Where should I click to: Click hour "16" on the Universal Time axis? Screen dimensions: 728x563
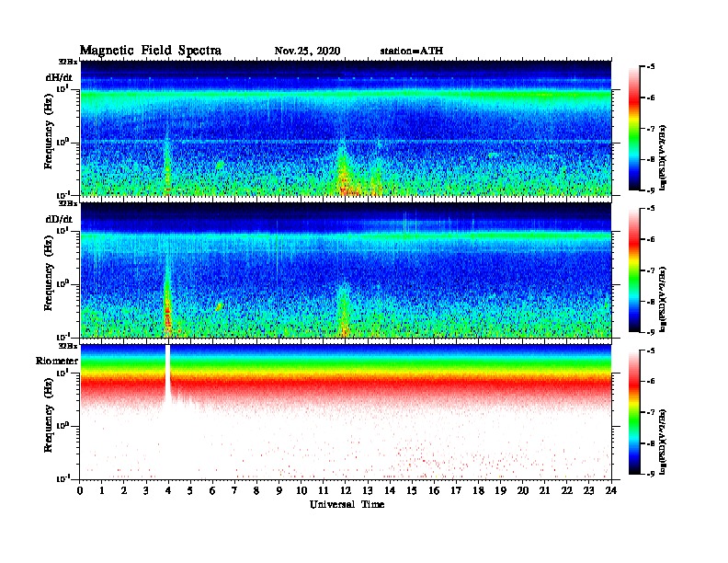coord(434,491)
